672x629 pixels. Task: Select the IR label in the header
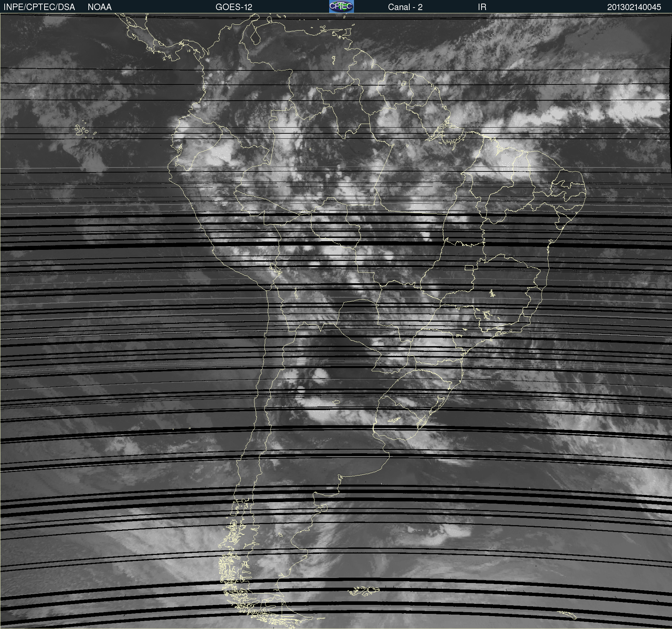click(x=482, y=7)
